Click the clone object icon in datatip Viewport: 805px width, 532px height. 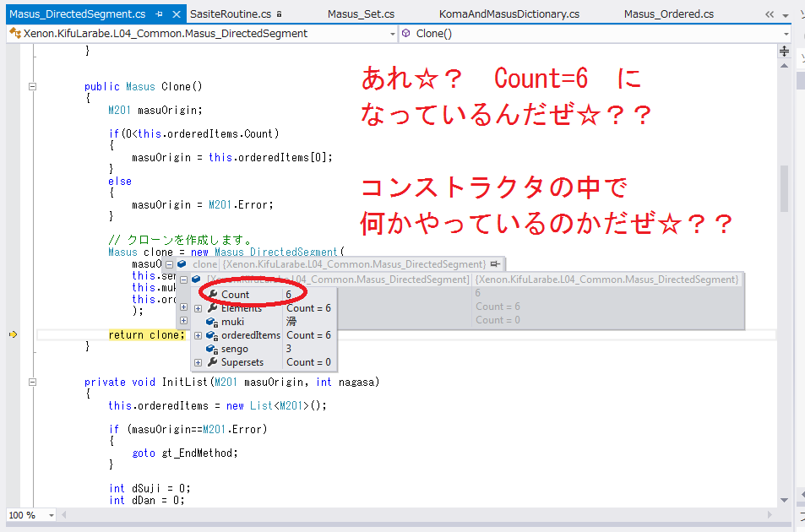pyautogui.click(x=182, y=264)
